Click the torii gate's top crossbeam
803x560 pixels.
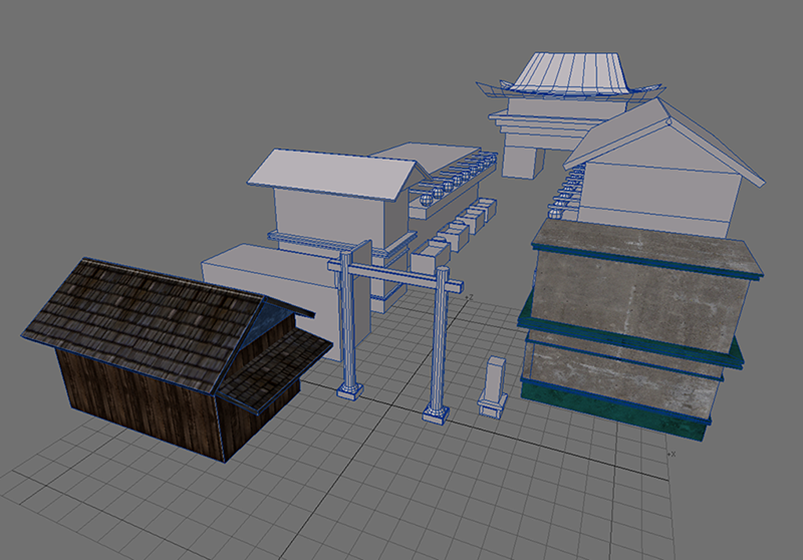pos(400,278)
